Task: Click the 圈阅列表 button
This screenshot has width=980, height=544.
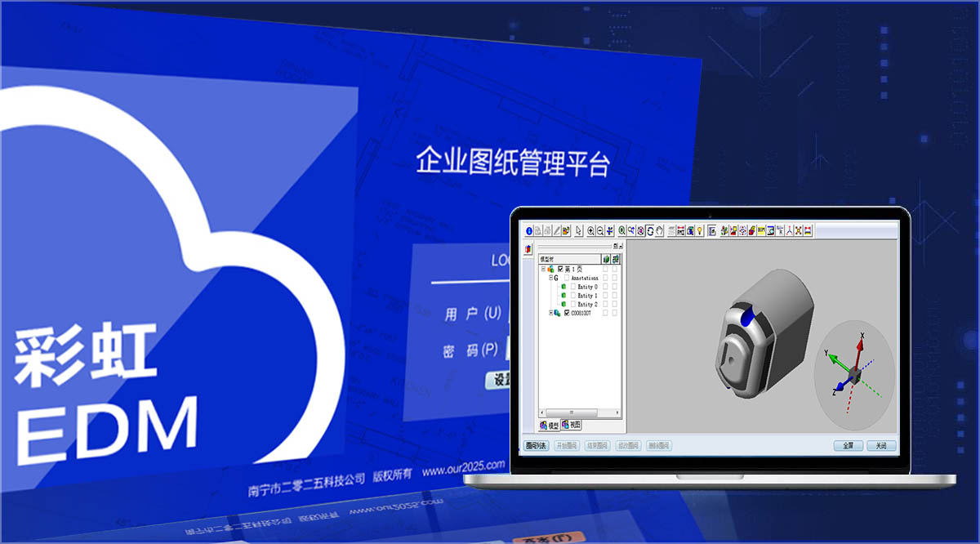Action: 536,446
